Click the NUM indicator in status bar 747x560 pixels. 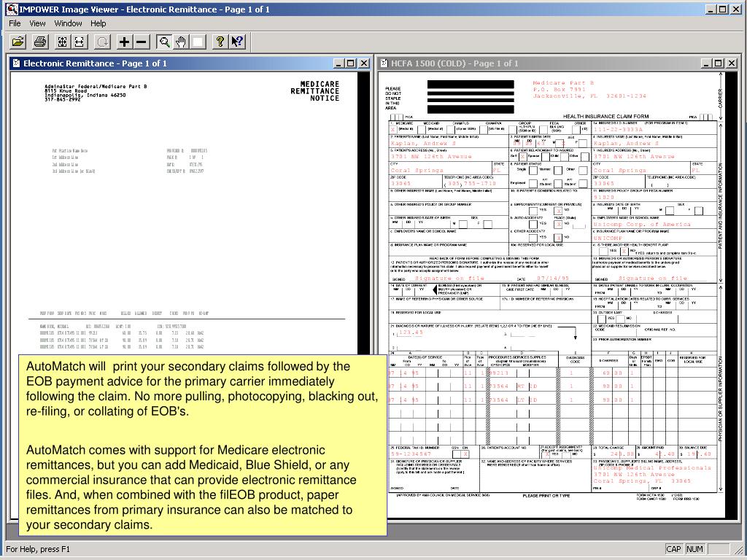(694, 549)
